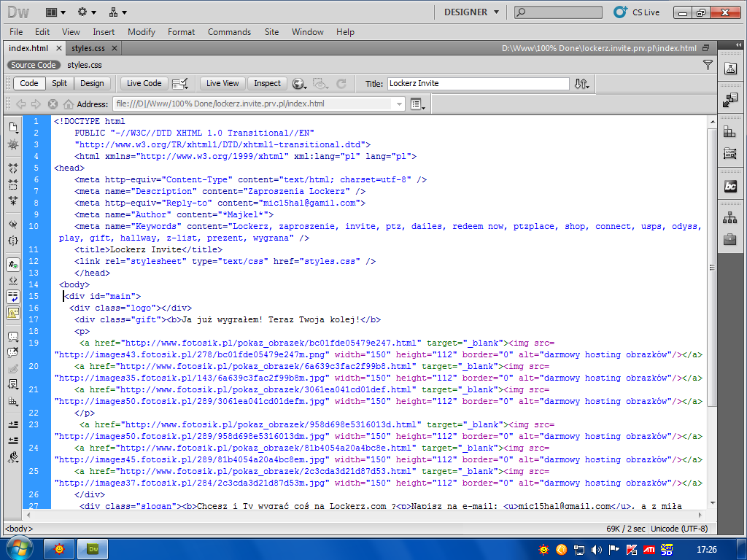This screenshot has height=560, width=747.
Task: Toggle syntax error alerts in info bar
Action: tap(13, 313)
